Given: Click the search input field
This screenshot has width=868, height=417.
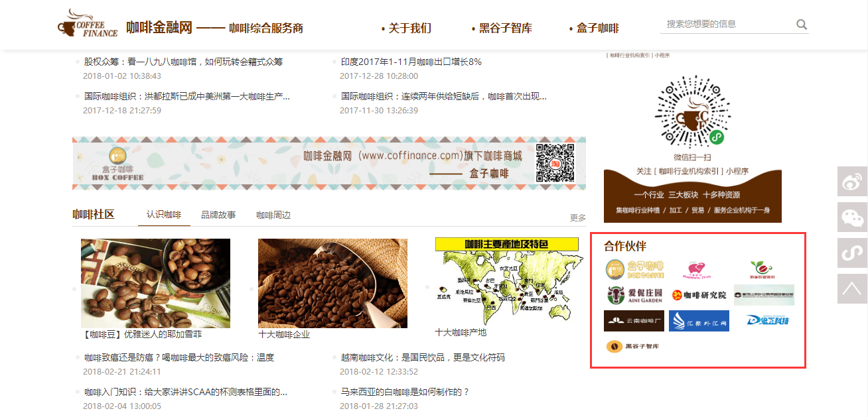Looking at the screenshot, I should 728,24.
